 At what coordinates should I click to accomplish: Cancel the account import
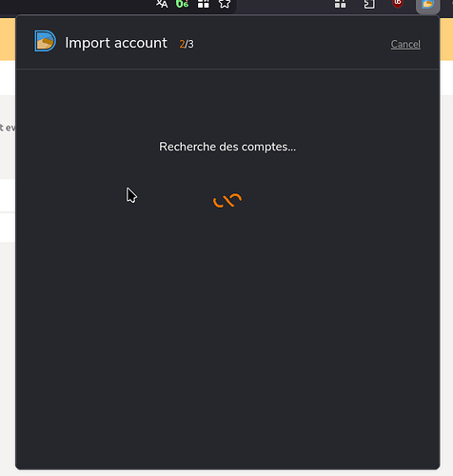(405, 44)
